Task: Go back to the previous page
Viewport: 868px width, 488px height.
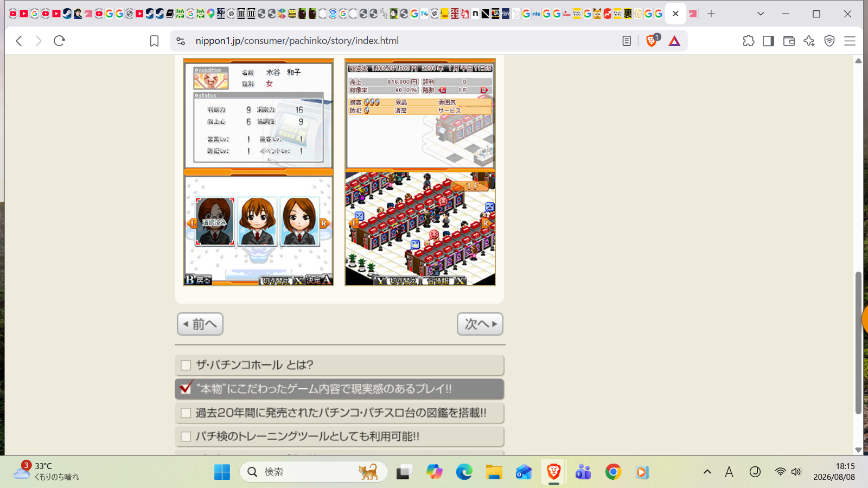Action: point(19,41)
